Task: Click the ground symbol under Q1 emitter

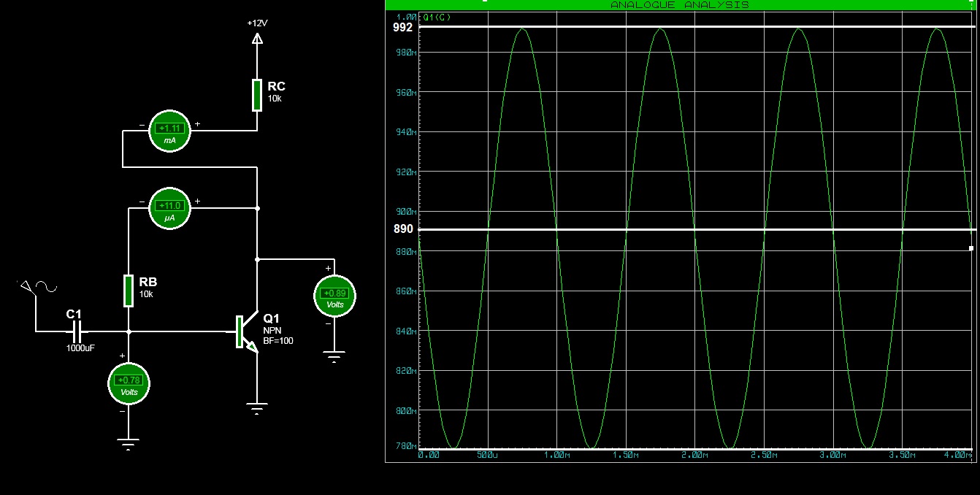Action: (x=256, y=407)
